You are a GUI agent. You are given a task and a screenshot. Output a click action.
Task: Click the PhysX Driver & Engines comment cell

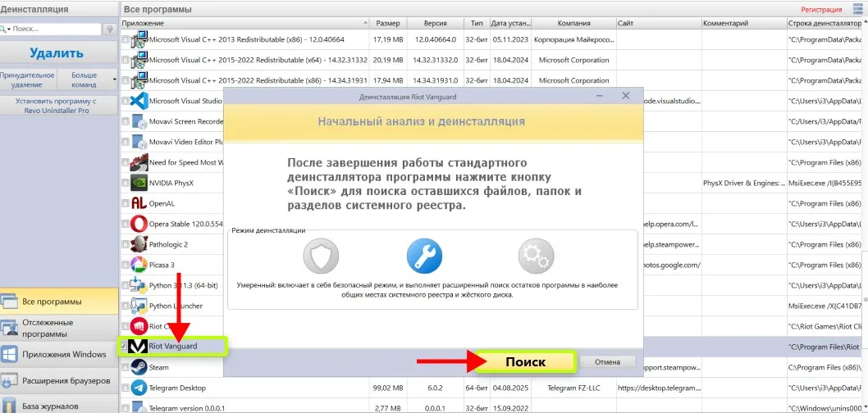click(743, 183)
